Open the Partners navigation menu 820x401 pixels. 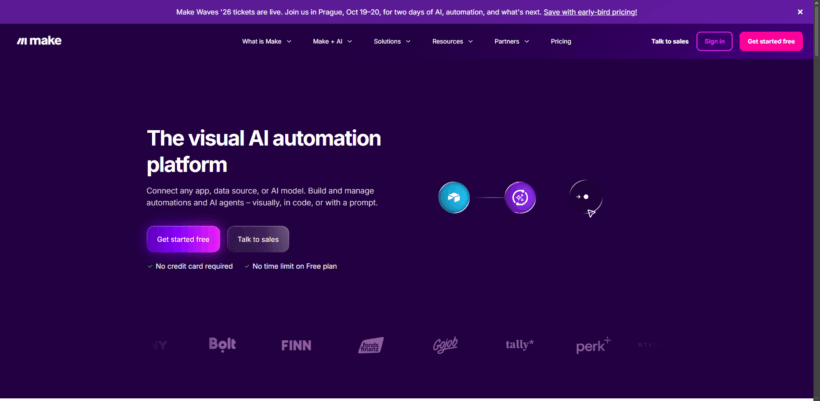[512, 41]
